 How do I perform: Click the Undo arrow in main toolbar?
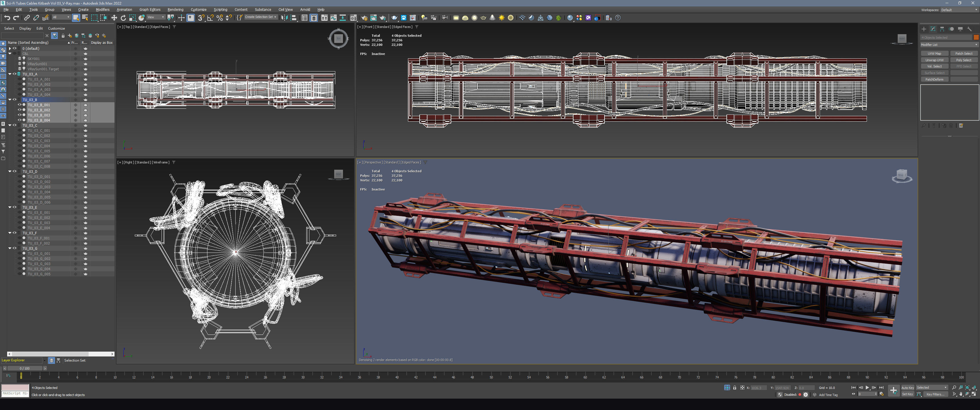7,18
